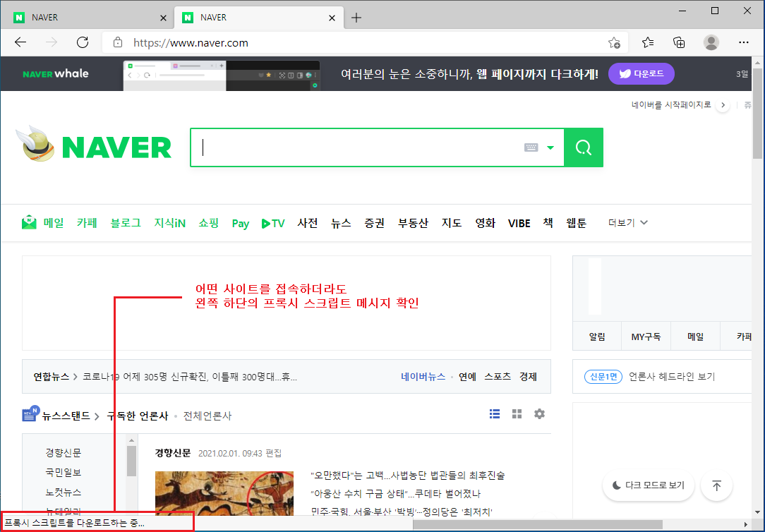765x532 pixels.
Task: Open 웹툰 in the service menu
Action: tap(576, 223)
